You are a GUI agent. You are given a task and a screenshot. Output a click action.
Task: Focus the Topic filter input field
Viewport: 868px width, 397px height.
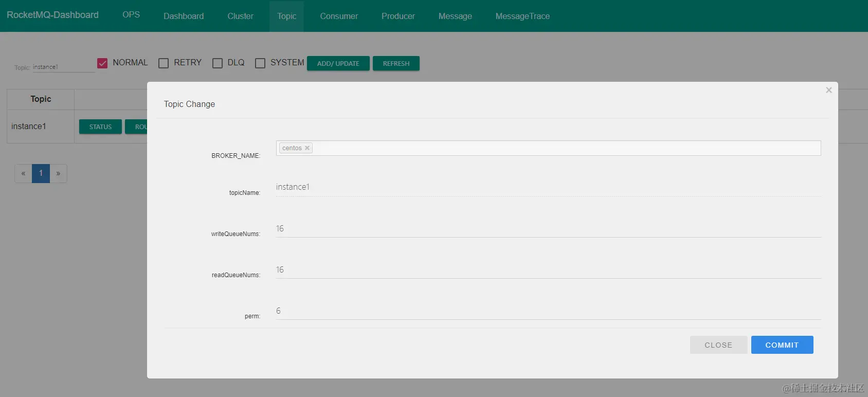64,67
